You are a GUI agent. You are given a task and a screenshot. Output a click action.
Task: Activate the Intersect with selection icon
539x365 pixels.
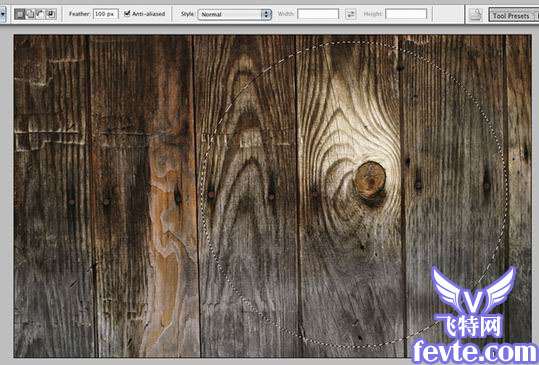[51, 14]
